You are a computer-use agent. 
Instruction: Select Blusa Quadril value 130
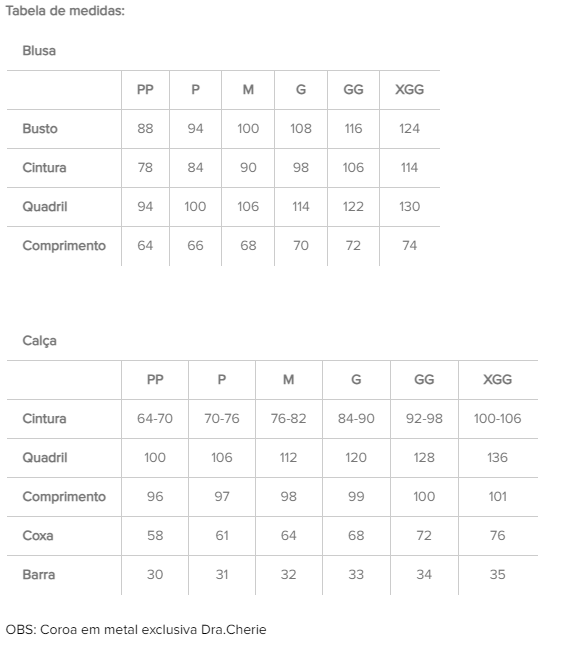[x=409, y=207]
